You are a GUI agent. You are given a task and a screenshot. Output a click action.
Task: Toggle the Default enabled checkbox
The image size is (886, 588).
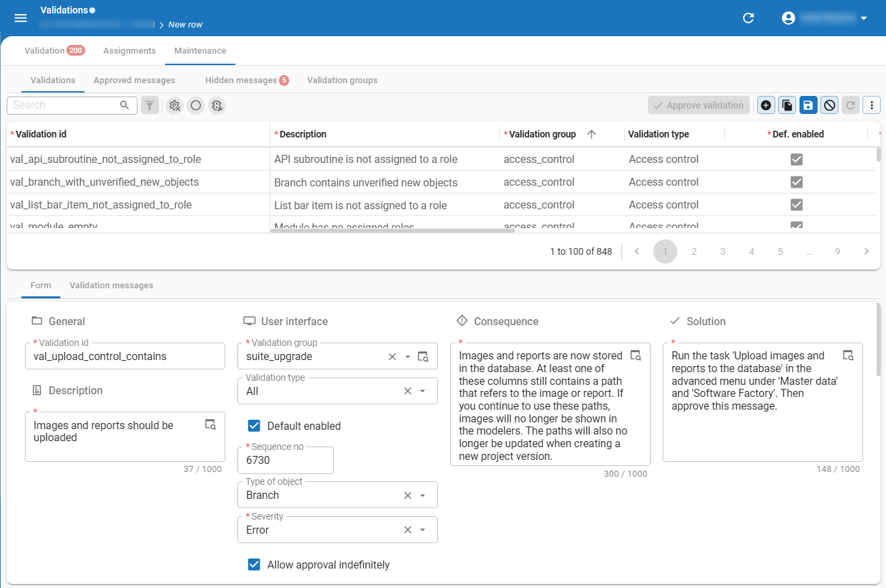coord(254,426)
